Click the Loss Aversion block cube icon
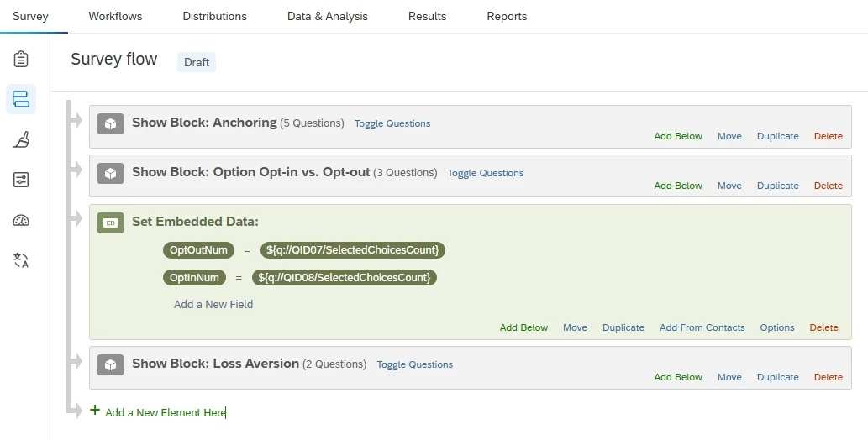The width and height of the screenshot is (868, 440). tap(110, 364)
